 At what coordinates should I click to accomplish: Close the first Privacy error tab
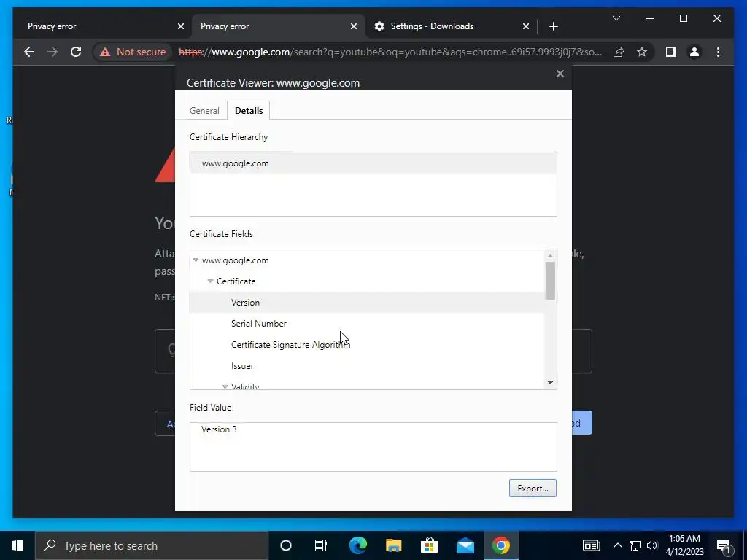click(x=181, y=26)
